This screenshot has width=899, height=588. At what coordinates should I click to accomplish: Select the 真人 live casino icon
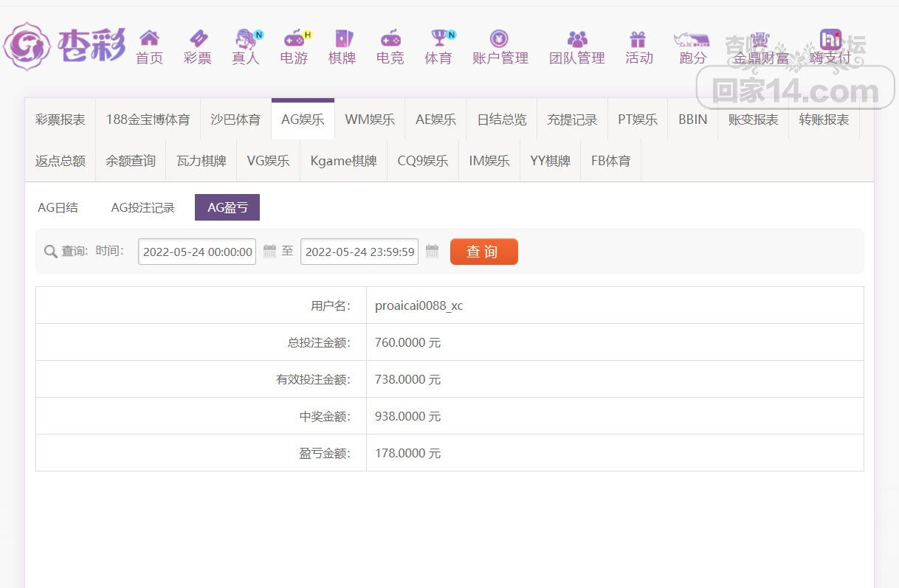coord(246,38)
